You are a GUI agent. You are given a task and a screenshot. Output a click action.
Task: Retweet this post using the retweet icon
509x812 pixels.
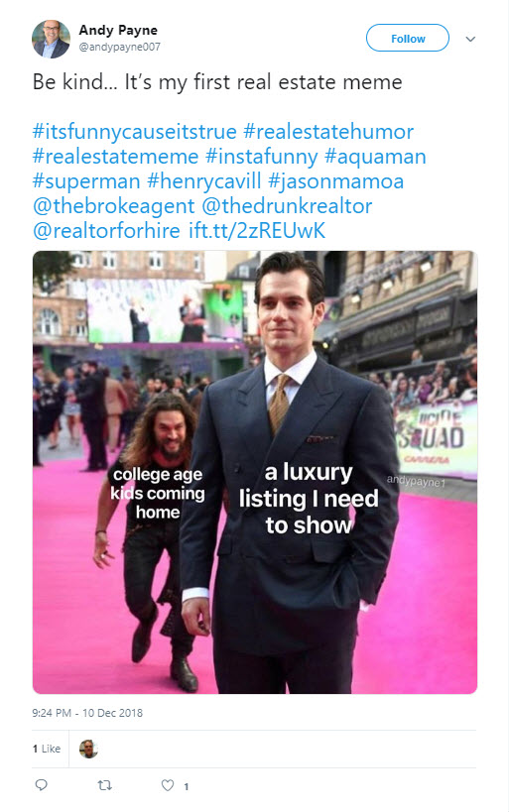click(x=105, y=785)
